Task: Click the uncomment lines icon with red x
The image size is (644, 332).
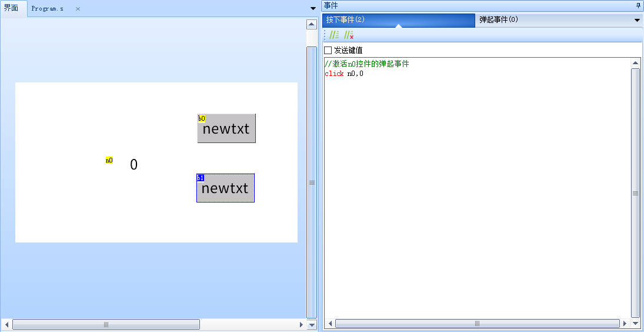Action: point(349,35)
